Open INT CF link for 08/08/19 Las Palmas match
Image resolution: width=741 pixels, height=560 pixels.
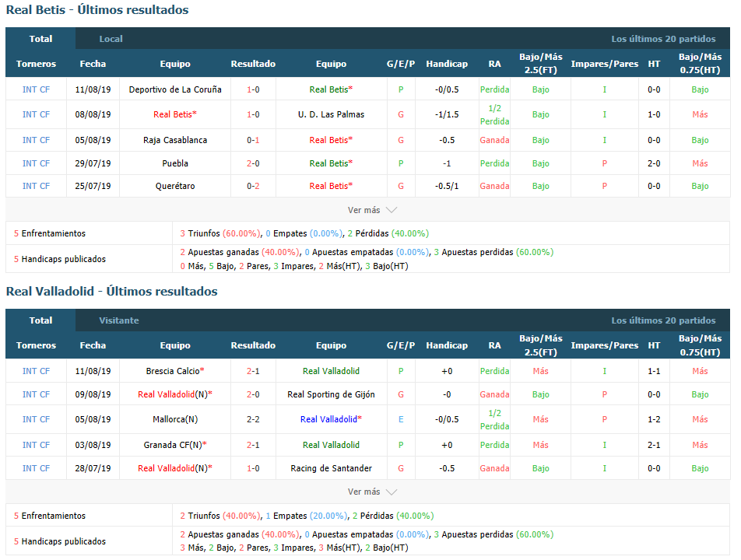click(x=36, y=114)
